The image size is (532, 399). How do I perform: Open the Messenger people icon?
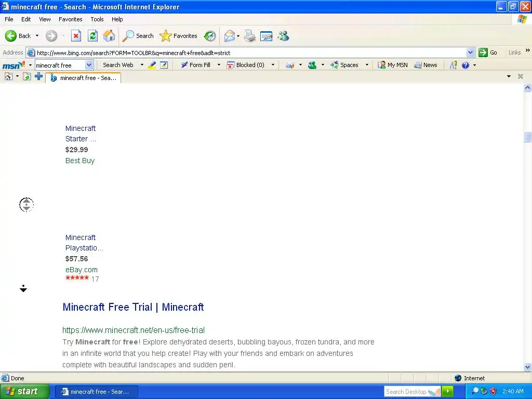[x=283, y=36]
